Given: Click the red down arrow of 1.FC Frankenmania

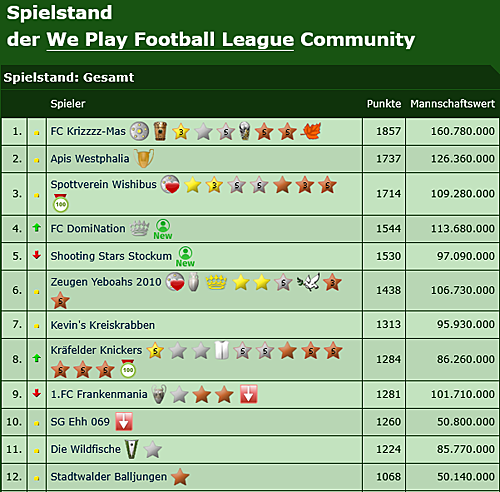Looking at the screenshot, I should tap(37, 394).
